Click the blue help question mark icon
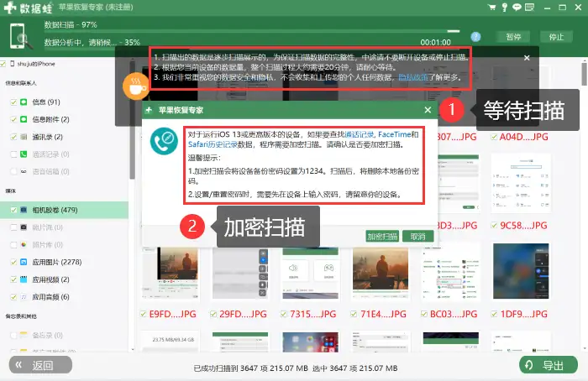The height and width of the screenshot is (381, 588). [x=475, y=37]
